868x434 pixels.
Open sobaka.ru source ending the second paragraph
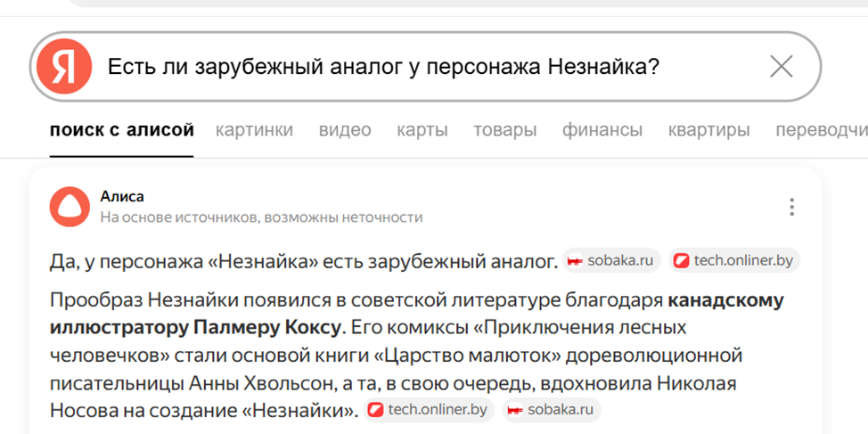point(552,410)
